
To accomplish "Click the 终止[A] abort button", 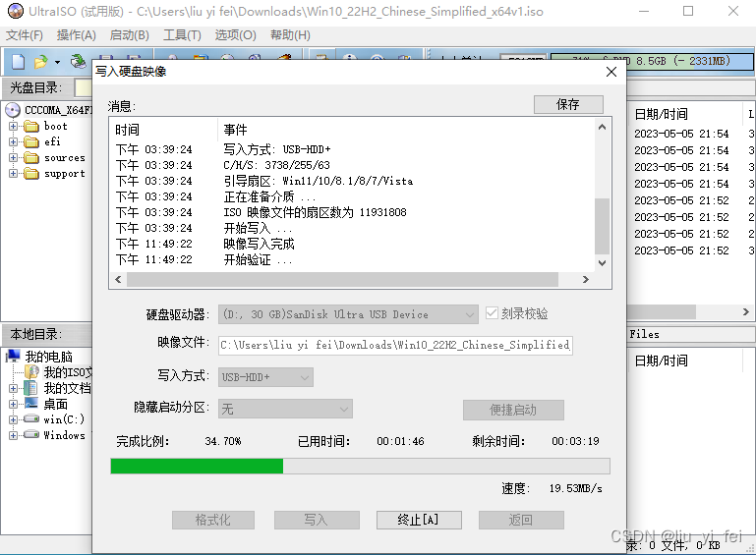I will pos(419,520).
